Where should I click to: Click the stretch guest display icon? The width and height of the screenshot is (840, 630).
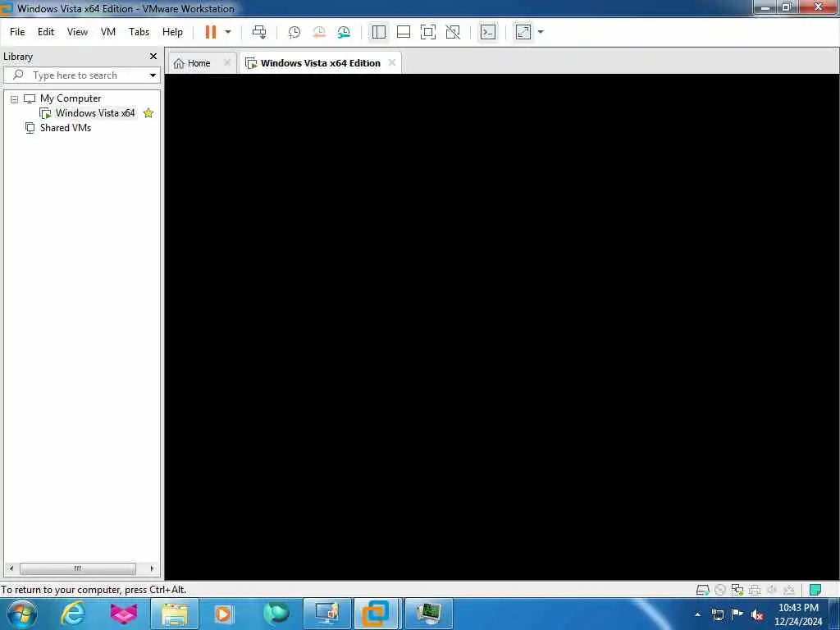(523, 32)
